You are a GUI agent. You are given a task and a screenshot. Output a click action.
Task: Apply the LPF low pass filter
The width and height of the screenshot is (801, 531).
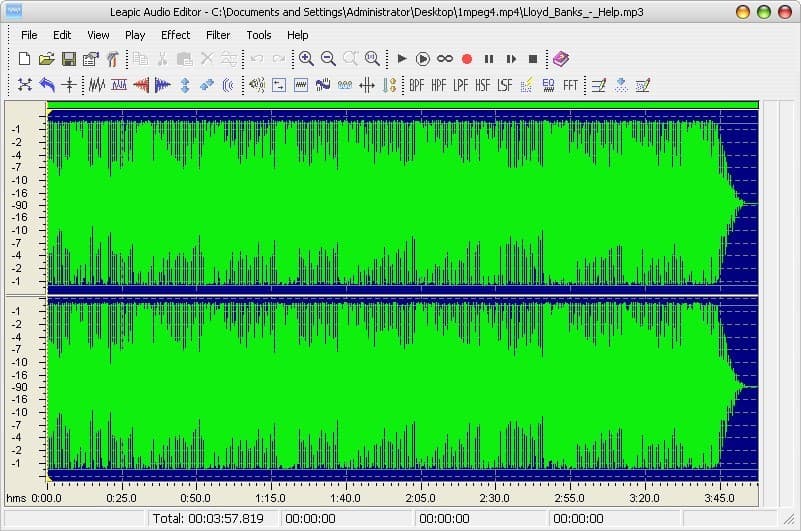(461, 85)
